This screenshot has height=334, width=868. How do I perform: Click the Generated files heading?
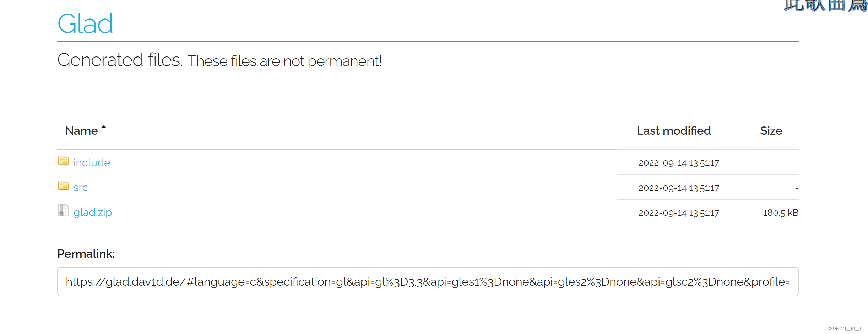pos(120,60)
